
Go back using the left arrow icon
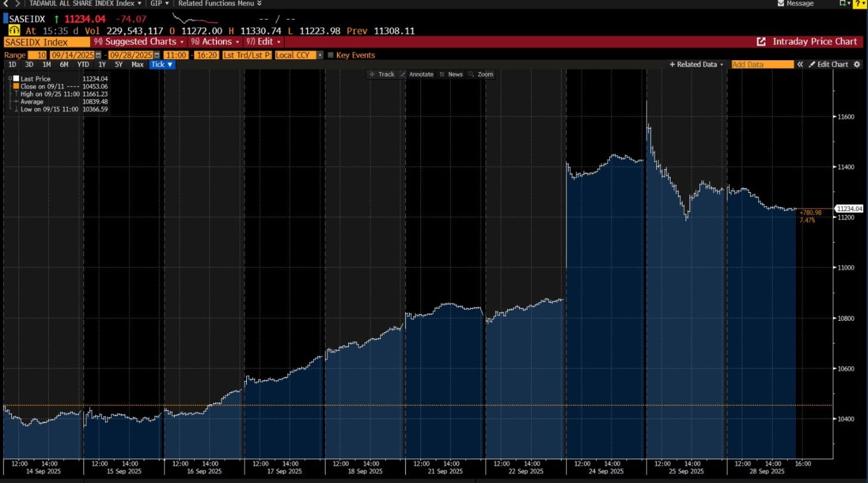point(5,4)
